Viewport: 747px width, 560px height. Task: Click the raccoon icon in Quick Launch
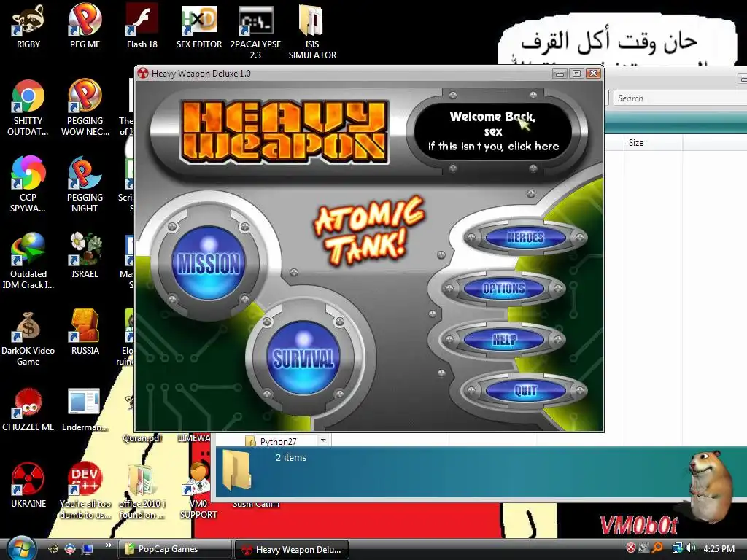[53, 548]
